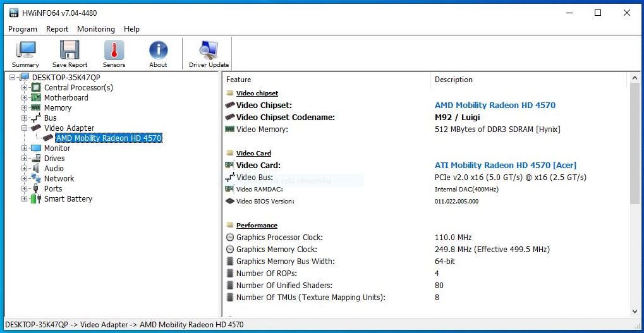Image resolution: width=644 pixels, height=333 pixels.
Task: Select AMD Mobility Radeon HD 4570 tree item
Action: coord(109,138)
